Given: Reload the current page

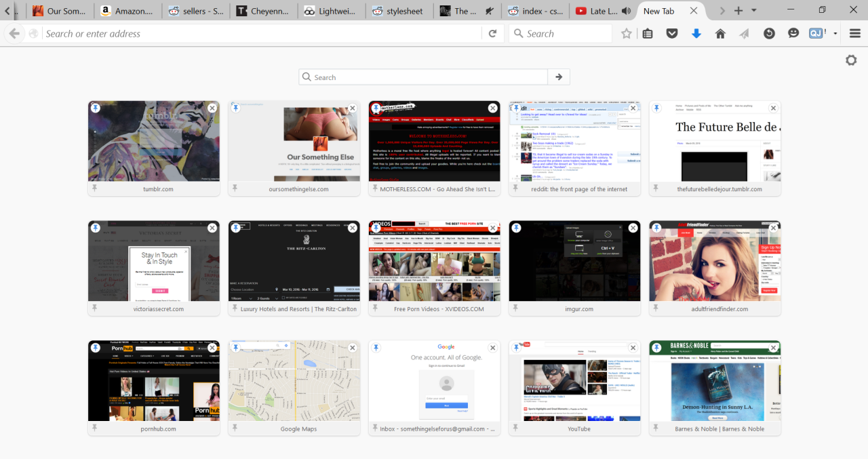Looking at the screenshot, I should point(493,33).
